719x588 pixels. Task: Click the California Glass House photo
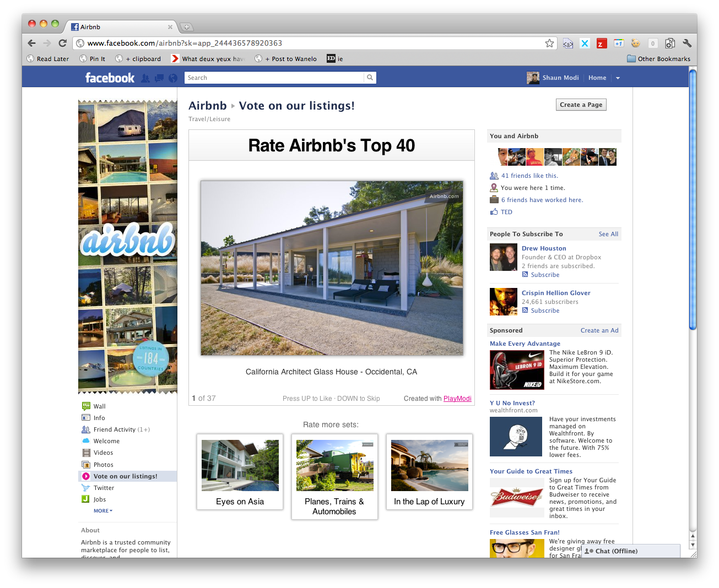(332, 268)
